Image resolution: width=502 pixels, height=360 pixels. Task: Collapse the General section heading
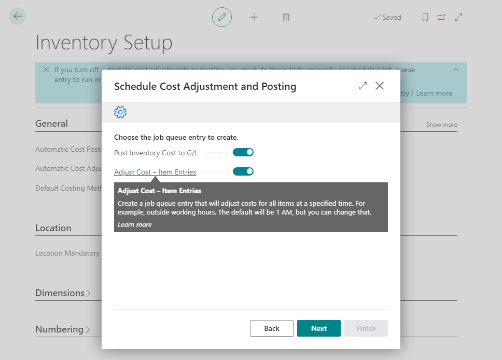pyautogui.click(x=51, y=124)
